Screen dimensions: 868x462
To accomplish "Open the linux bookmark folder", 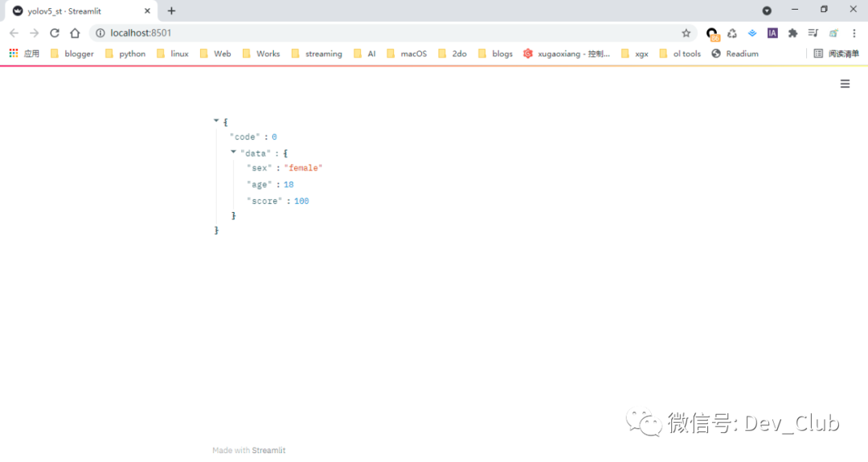I will click(x=173, y=54).
